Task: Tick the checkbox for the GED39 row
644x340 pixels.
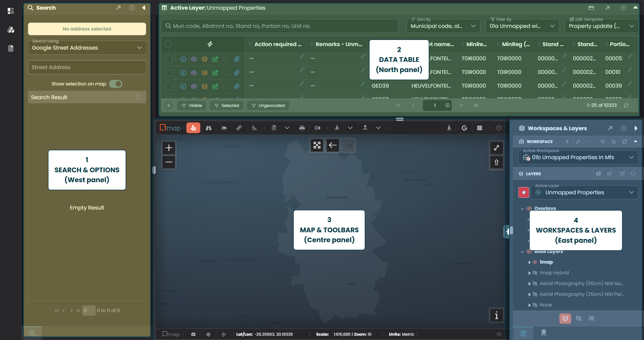Action: [168, 86]
